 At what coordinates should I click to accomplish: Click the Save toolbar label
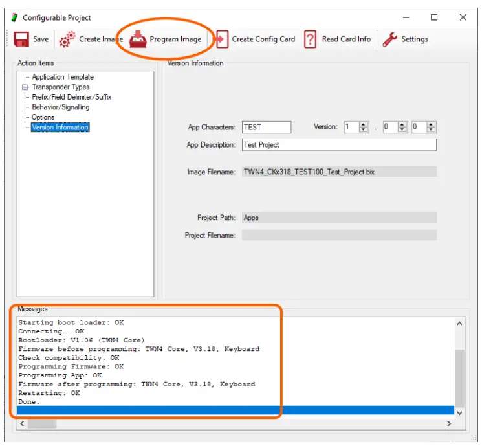point(41,39)
